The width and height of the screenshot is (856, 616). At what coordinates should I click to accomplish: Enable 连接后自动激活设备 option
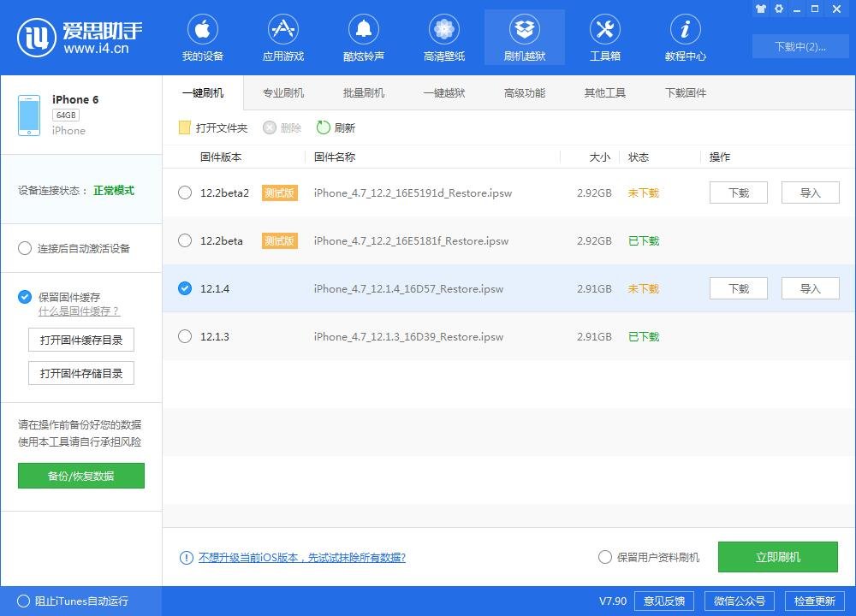(x=25, y=248)
